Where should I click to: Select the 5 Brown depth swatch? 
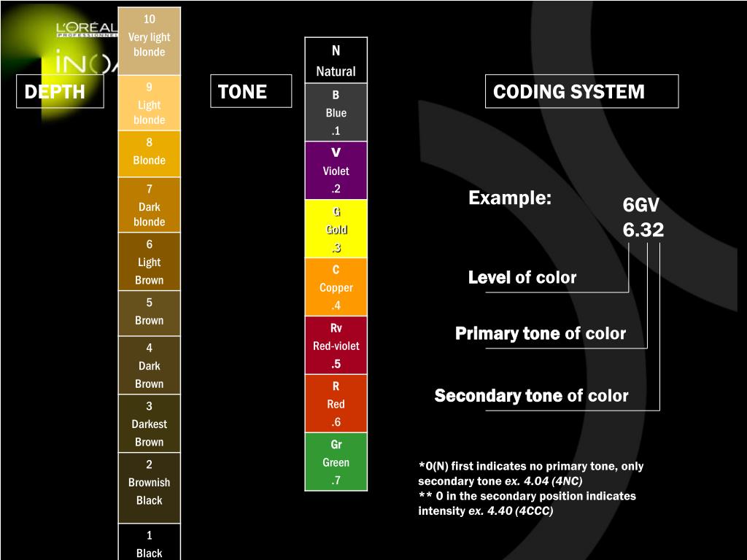pyautogui.click(x=149, y=314)
